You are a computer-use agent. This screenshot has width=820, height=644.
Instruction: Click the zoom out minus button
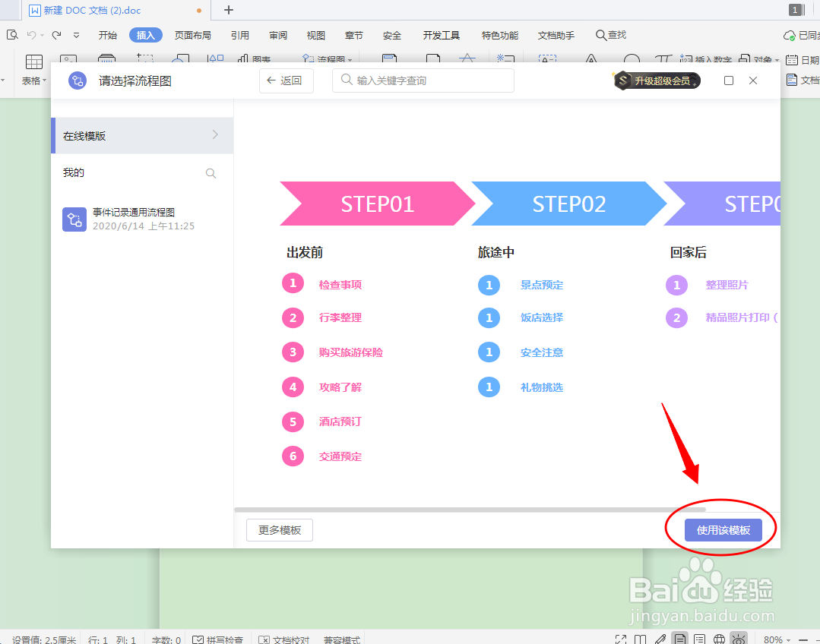(x=803, y=639)
